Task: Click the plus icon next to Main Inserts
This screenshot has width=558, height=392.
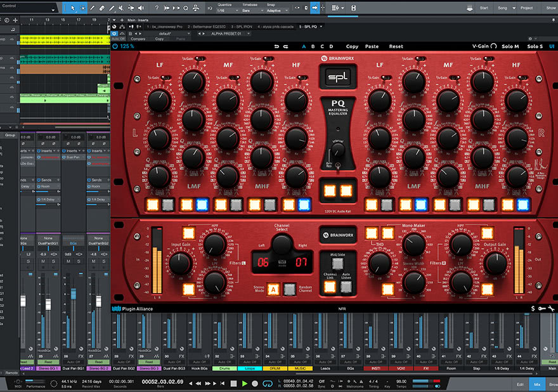Action: 122,20
